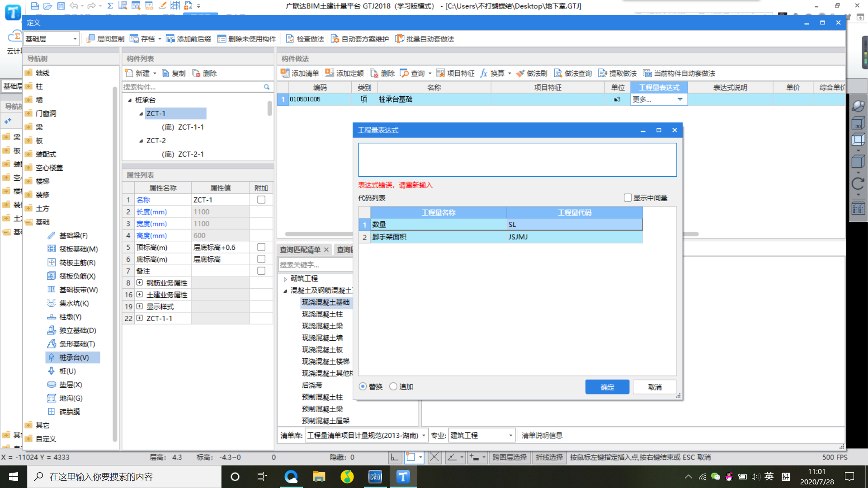This screenshot has height=488, width=868.
Task: Toggle 附加 checkbox for 名称 row
Action: (261, 200)
